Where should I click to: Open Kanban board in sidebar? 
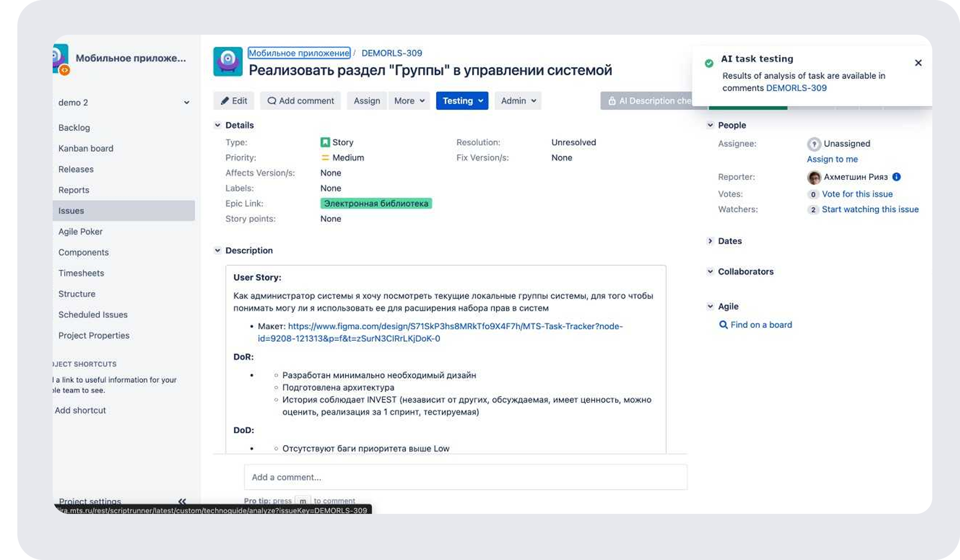click(x=86, y=148)
